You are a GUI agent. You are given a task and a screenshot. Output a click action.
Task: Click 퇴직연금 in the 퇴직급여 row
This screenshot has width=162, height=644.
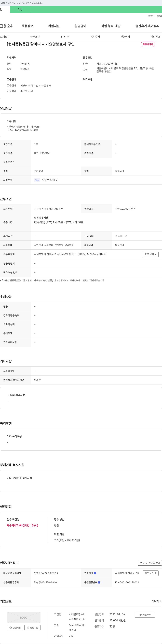(119, 245)
